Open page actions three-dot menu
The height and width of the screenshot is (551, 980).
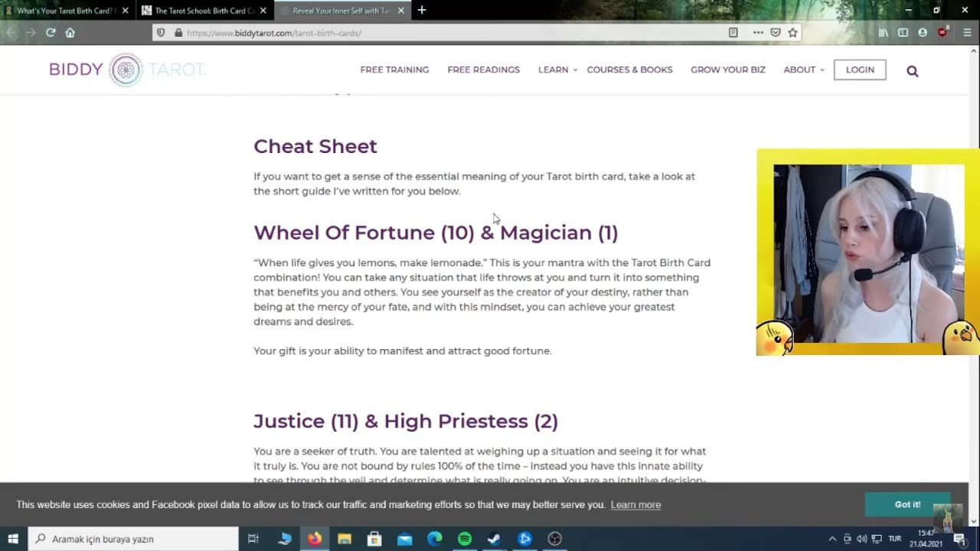tap(758, 33)
